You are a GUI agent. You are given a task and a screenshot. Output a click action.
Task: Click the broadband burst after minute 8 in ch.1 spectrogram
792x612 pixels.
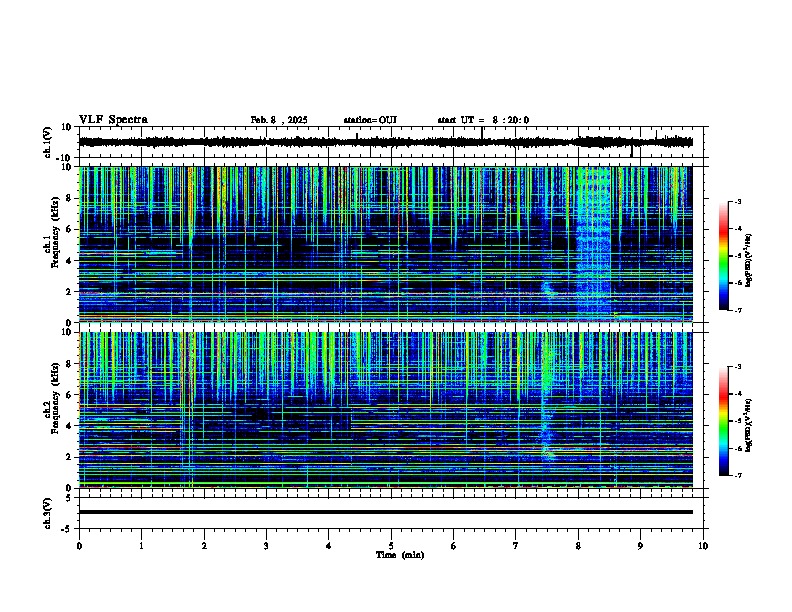(x=594, y=242)
